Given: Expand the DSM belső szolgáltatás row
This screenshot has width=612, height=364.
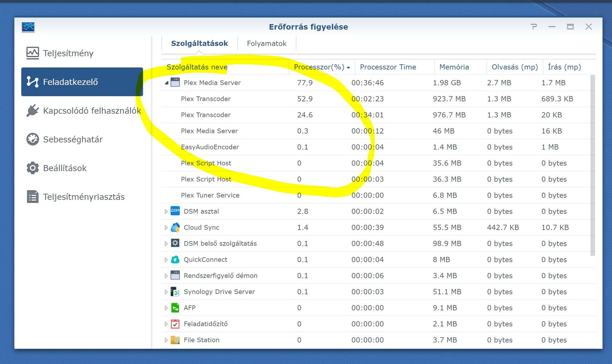Looking at the screenshot, I should (166, 243).
